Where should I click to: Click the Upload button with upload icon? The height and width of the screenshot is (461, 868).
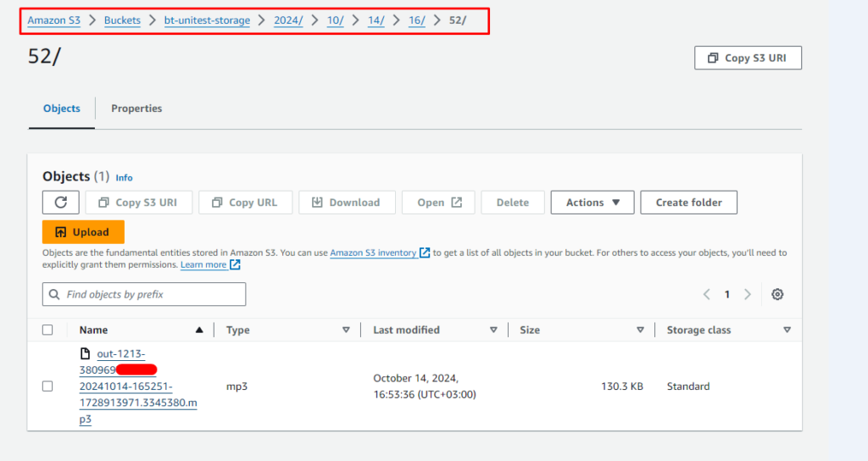pos(83,232)
